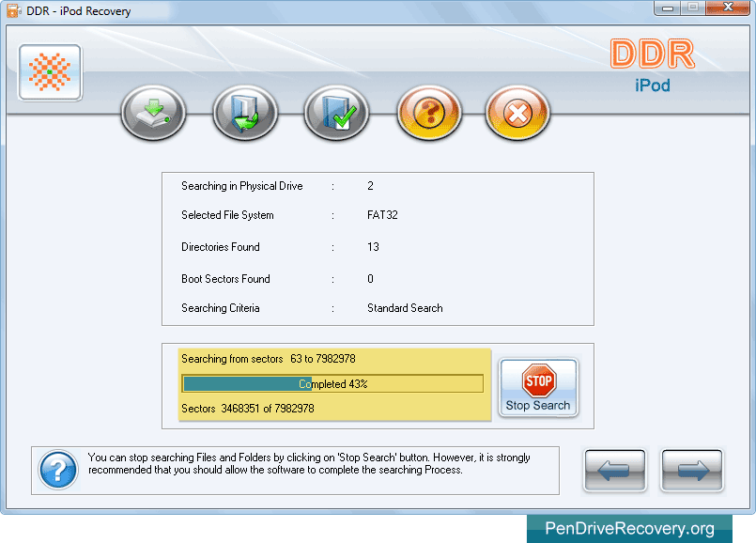Image resolution: width=756 pixels, height=543 pixels.
Task: Click the 'Searching in Physical Drive' label
Action: click(x=242, y=186)
